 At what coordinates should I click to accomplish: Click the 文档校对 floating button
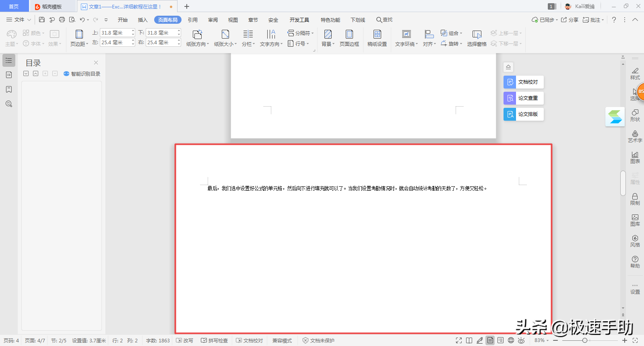(524, 82)
